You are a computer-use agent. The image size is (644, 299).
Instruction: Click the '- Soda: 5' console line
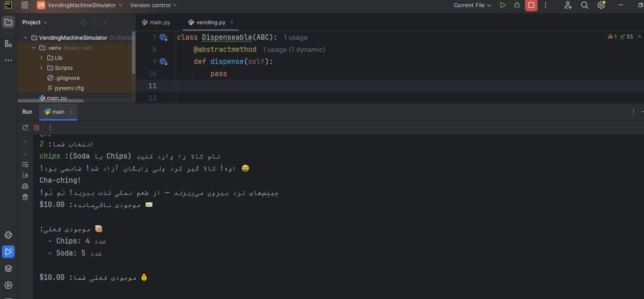[75, 253]
